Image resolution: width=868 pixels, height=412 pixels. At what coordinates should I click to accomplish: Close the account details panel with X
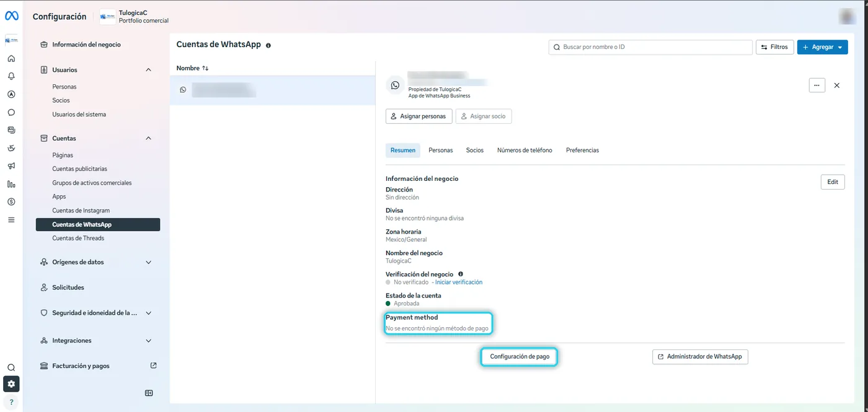tap(837, 85)
